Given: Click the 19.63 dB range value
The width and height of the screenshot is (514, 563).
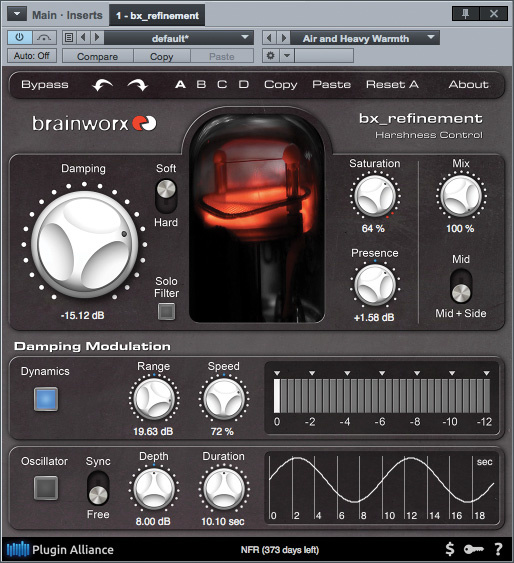Looking at the screenshot, I should click(x=153, y=431).
